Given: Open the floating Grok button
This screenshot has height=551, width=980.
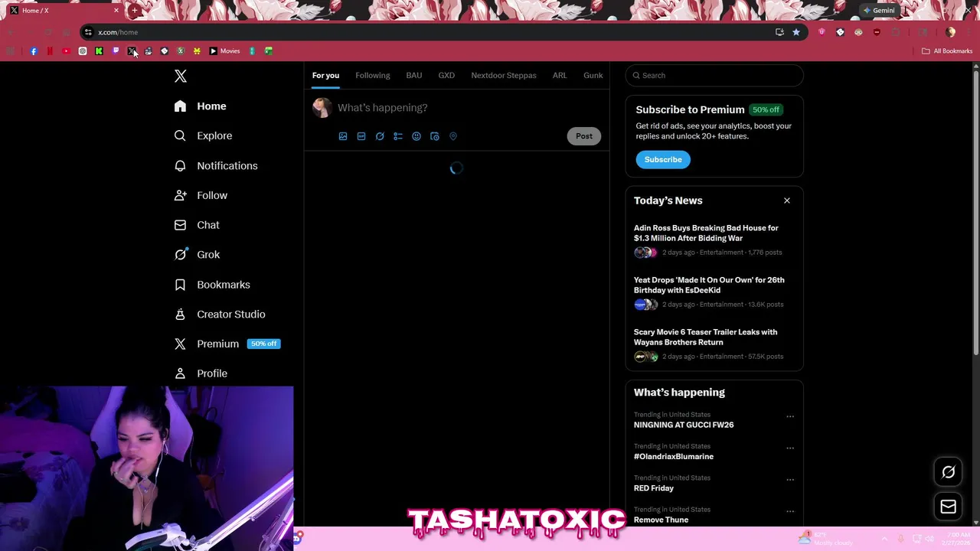Looking at the screenshot, I should (948, 472).
